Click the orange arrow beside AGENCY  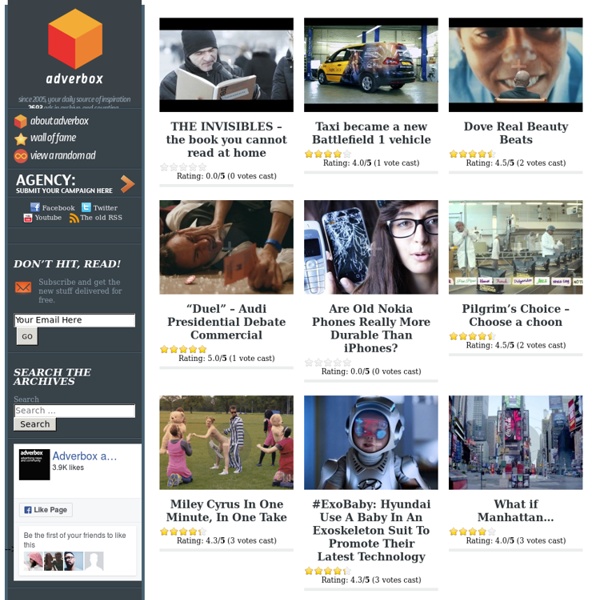tap(127, 184)
